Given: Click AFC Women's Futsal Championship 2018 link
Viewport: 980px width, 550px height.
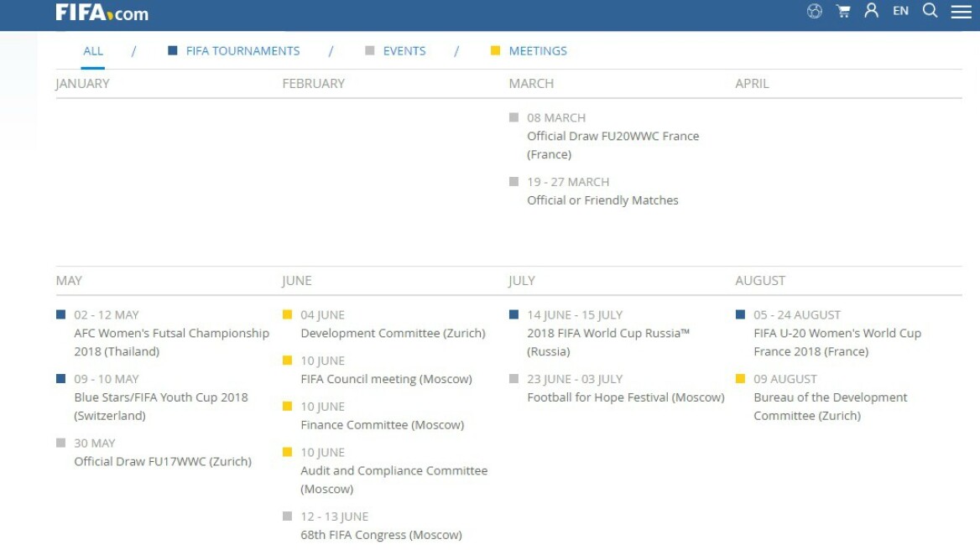Looking at the screenshot, I should click(x=171, y=334).
